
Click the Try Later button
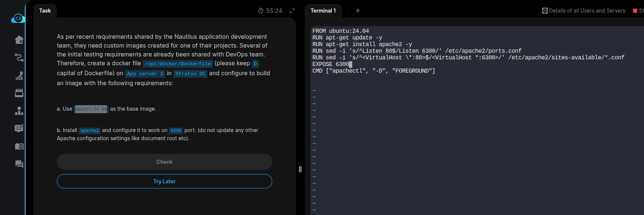pos(165,181)
